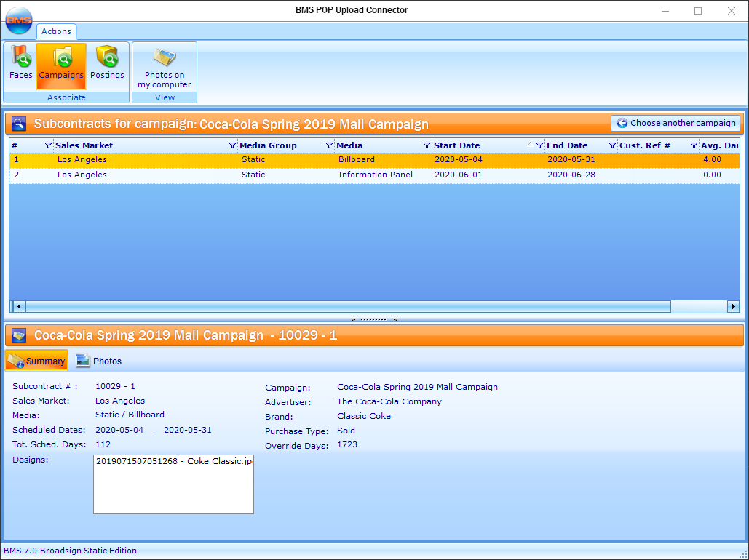
Task: Sort by the Media Group column header
Action: tap(268, 145)
